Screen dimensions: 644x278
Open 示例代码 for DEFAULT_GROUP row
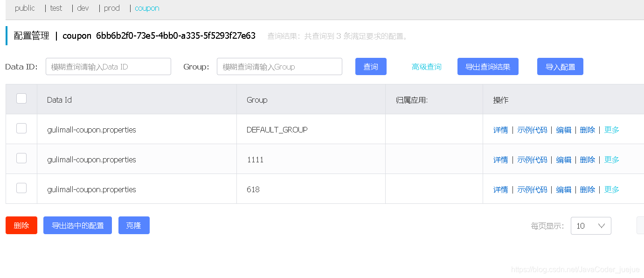tap(532, 130)
